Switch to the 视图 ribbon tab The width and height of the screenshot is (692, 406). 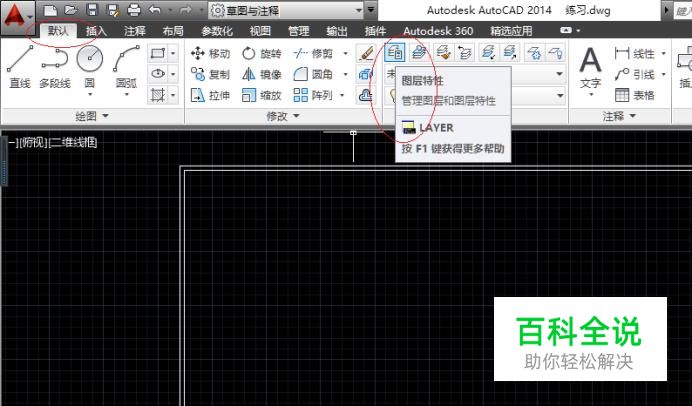[260, 30]
